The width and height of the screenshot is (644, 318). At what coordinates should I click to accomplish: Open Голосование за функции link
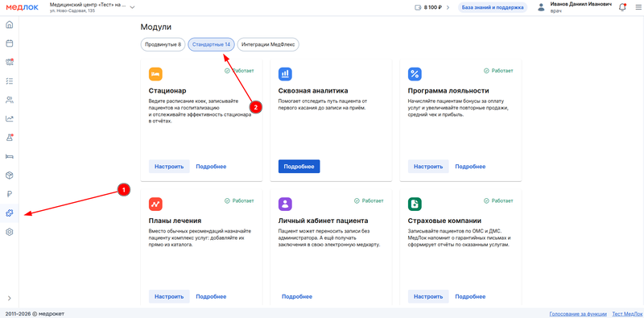click(x=578, y=314)
